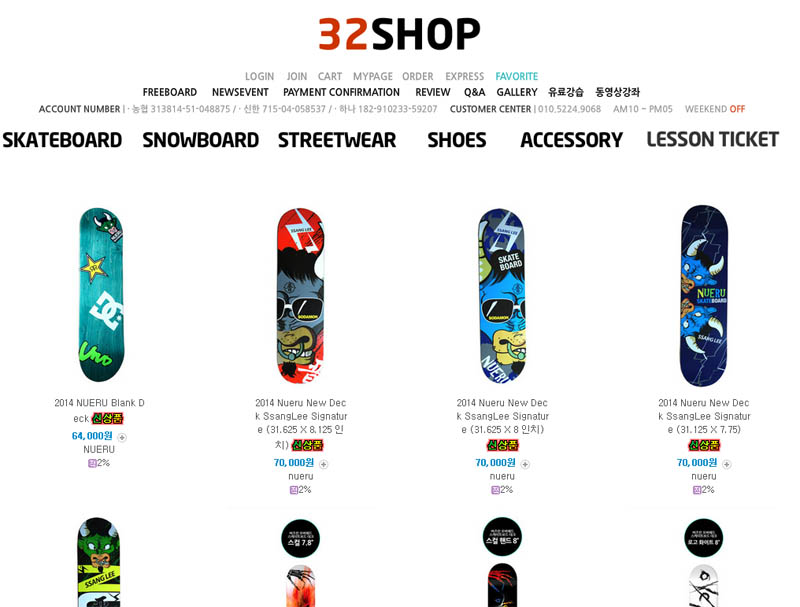This screenshot has width=800, height=607.
Task: Open the SNOWBOARD category
Action: click(x=201, y=140)
